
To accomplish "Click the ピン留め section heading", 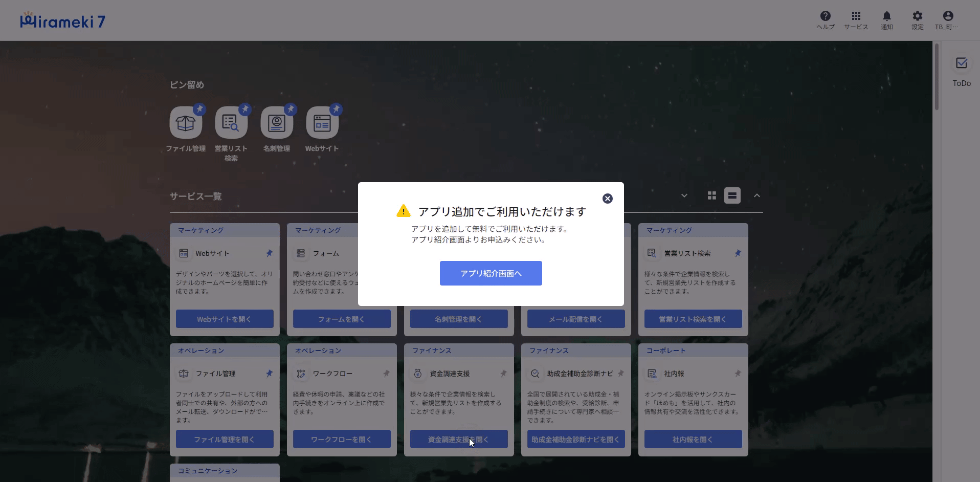I will pyautogui.click(x=187, y=85).
